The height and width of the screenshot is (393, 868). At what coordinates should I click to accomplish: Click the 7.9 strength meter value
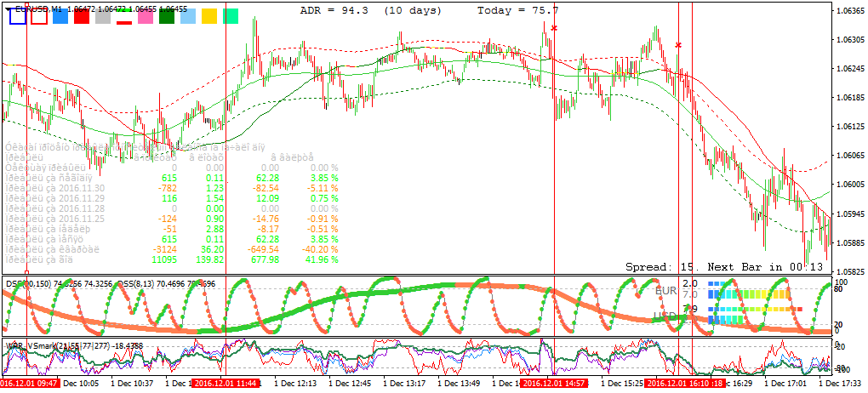690,308
